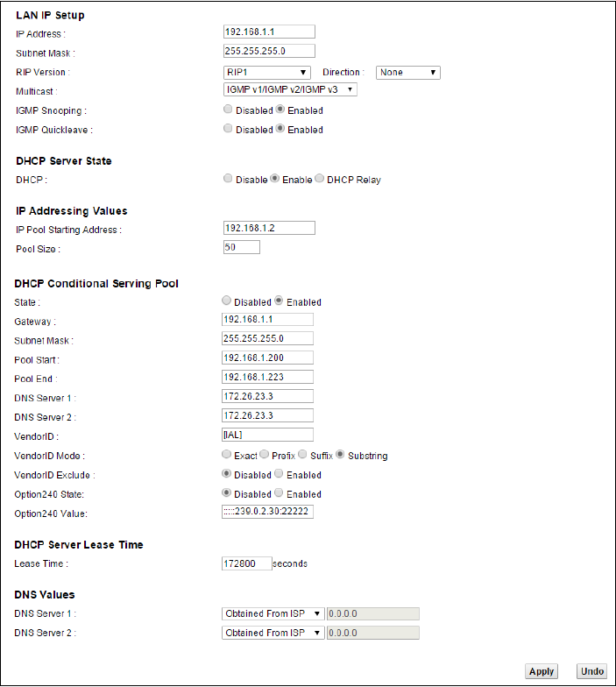
Task: Select Suffix VendorID Mode
Action: [x=303, y=454]
